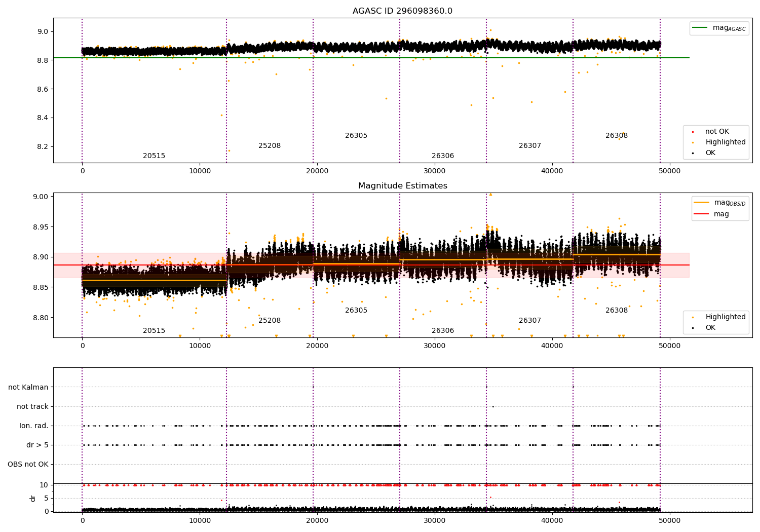The width and height of the screenshot is (760, 532).
Task: Click the 'OBS not OK' axis label
Action: click(x=28, y=465)
